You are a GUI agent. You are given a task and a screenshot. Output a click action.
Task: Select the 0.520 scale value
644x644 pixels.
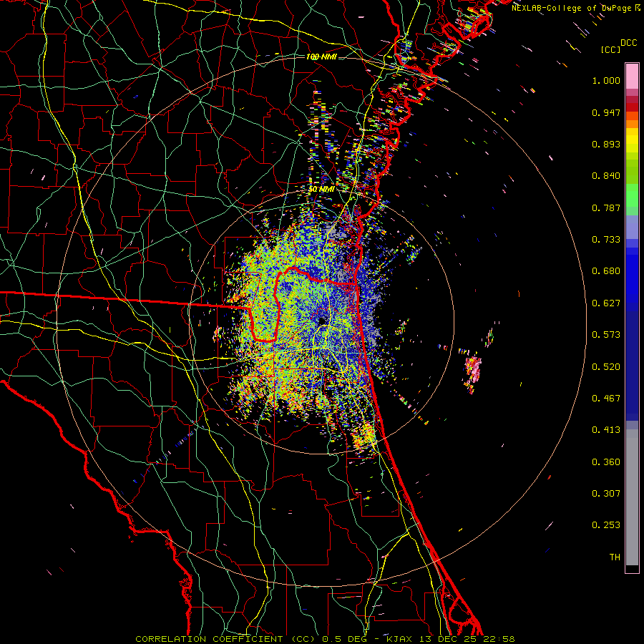606,367
